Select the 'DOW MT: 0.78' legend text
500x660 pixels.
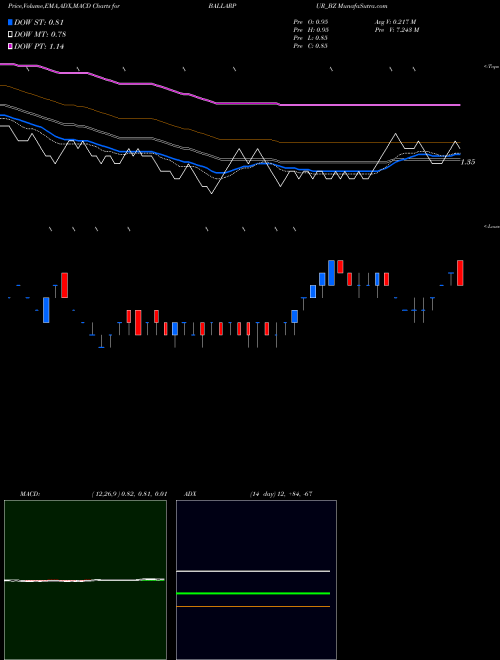[40, 34]
